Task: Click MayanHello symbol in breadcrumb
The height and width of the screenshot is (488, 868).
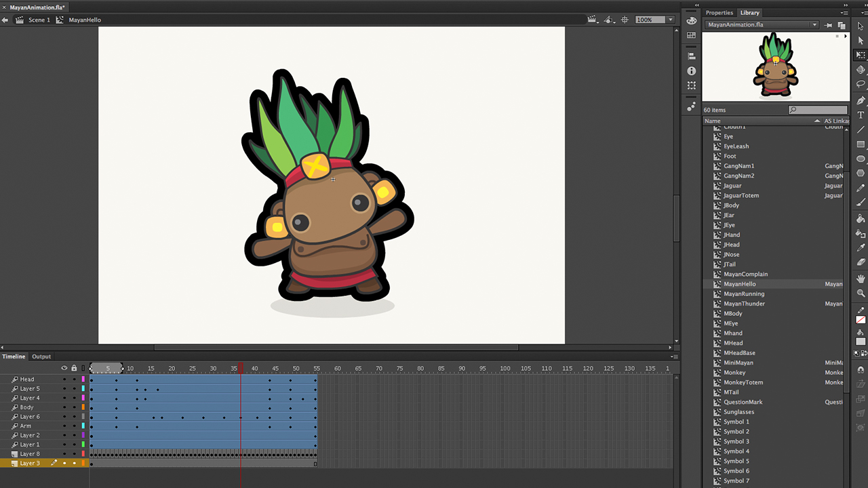Action: coord(85,20)
